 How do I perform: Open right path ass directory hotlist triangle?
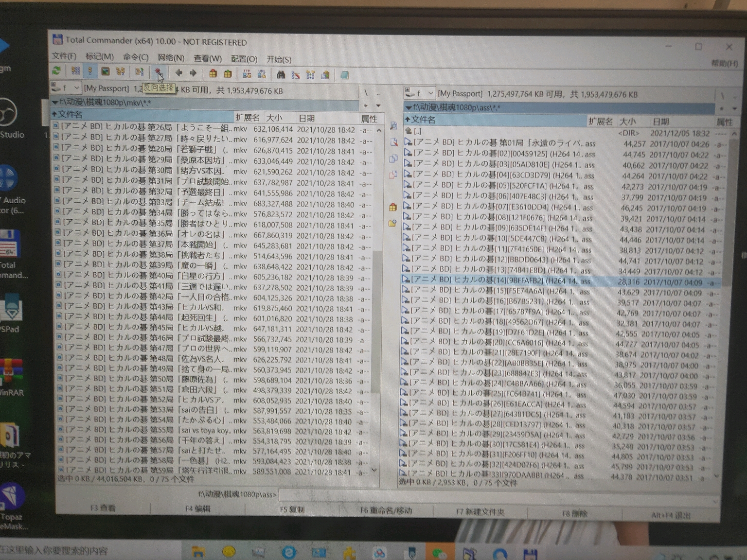(409, 107)
